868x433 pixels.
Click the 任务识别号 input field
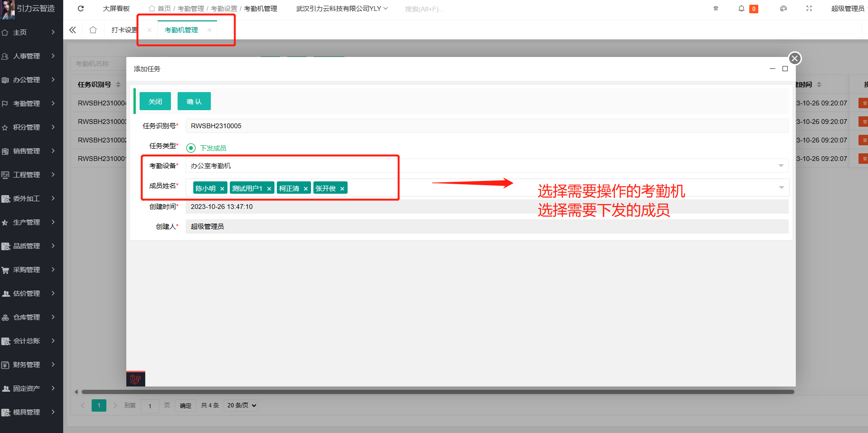[484, 126]
